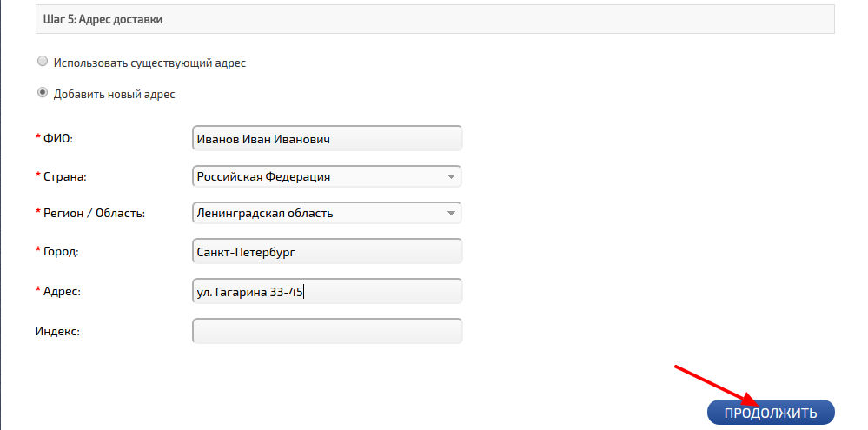The image size is (868, 430).
Task: Click the "Добавить новый адрес" label text
Action: click(114, 95)
